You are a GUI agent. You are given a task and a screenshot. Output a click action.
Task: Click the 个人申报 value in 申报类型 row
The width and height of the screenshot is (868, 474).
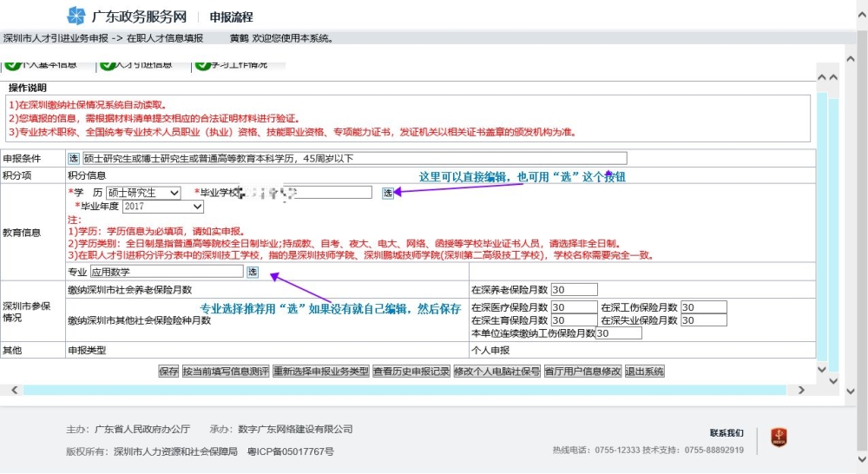(490, 350)
